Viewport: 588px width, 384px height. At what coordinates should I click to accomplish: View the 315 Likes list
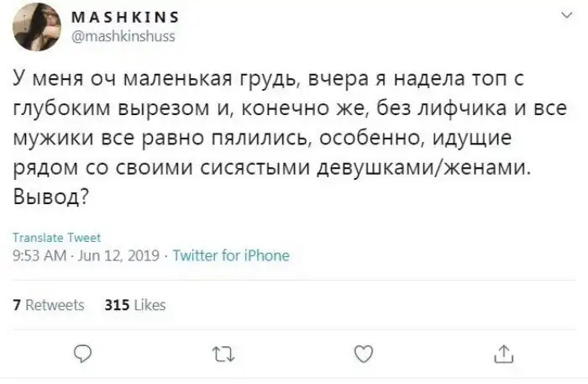tap(134, 305)
